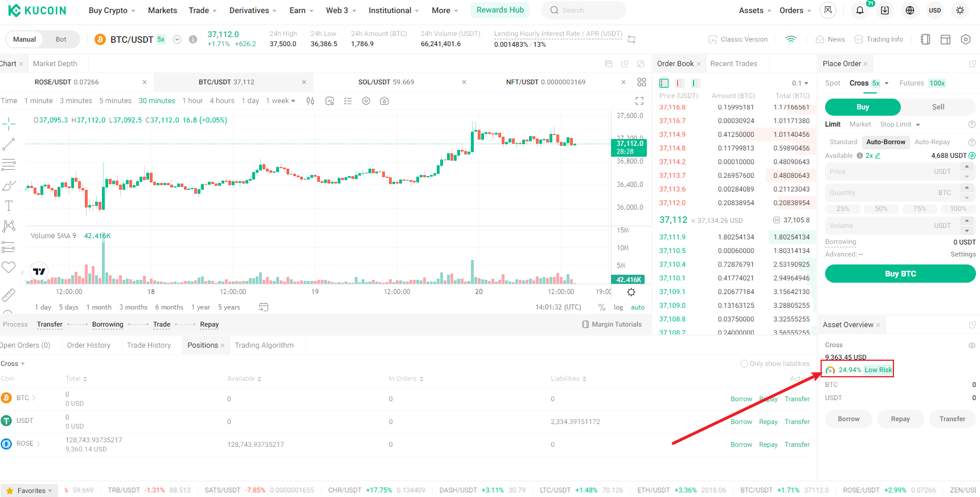Open chart indicators icon
Screen dimensions: 980x497
(330, 101)
